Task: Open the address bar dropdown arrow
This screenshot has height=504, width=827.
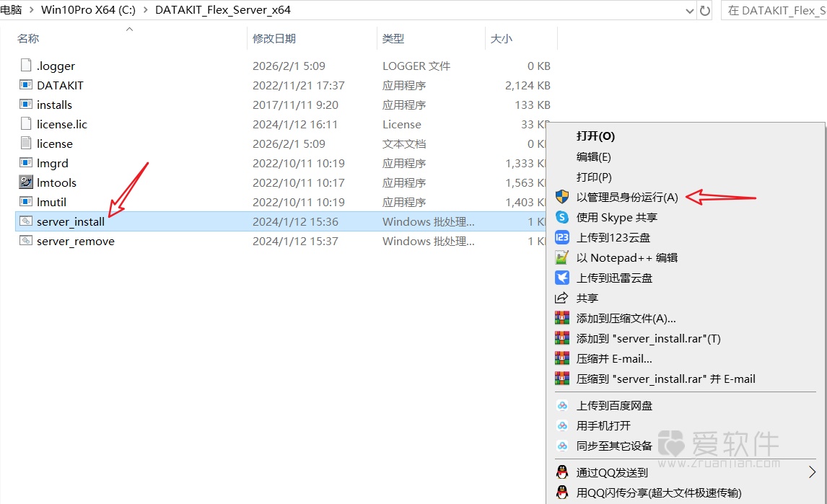Action: [x=691, y=11]
